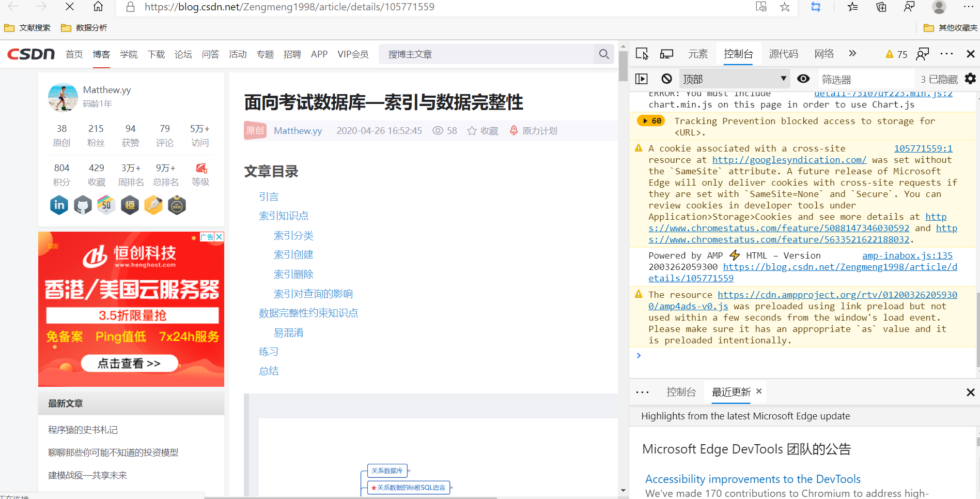
Task: Open the author link Matthew.yy under title
Action: point(298,131)
